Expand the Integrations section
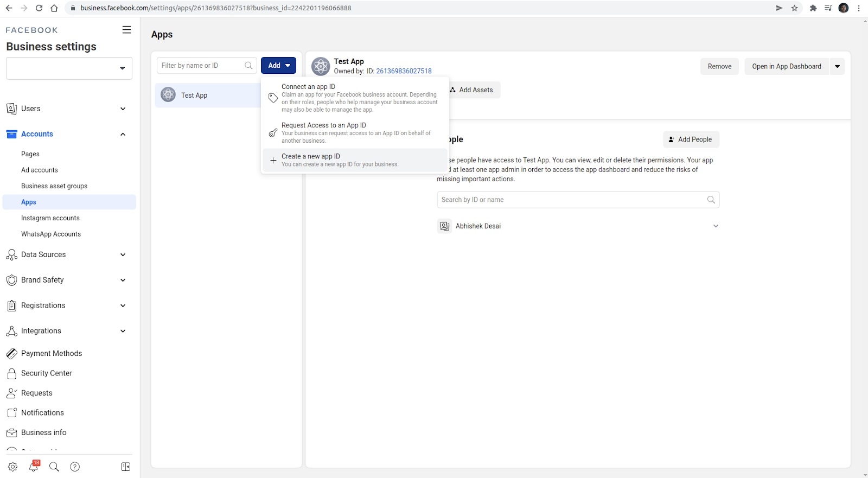Viewport: 868px width, 478px height. click(123, 331)
